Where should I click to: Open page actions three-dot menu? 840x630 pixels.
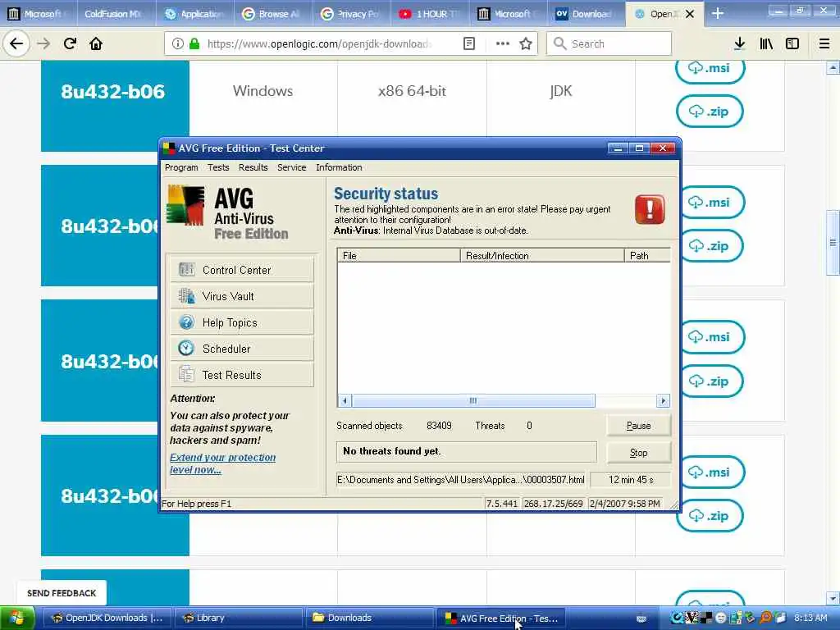click(x=503, y=43)
